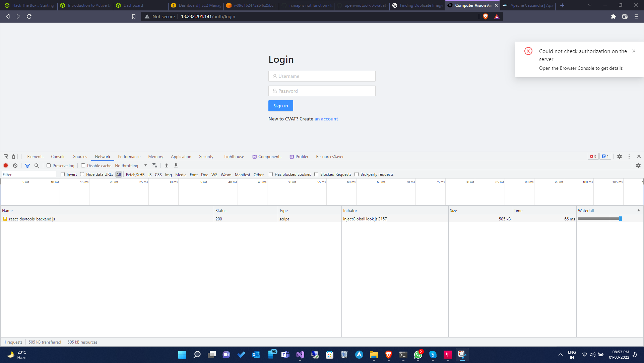Open the network search magnifier
This screenshot has height=363, width=644.
pyautogui.click(x=37, y=165)
